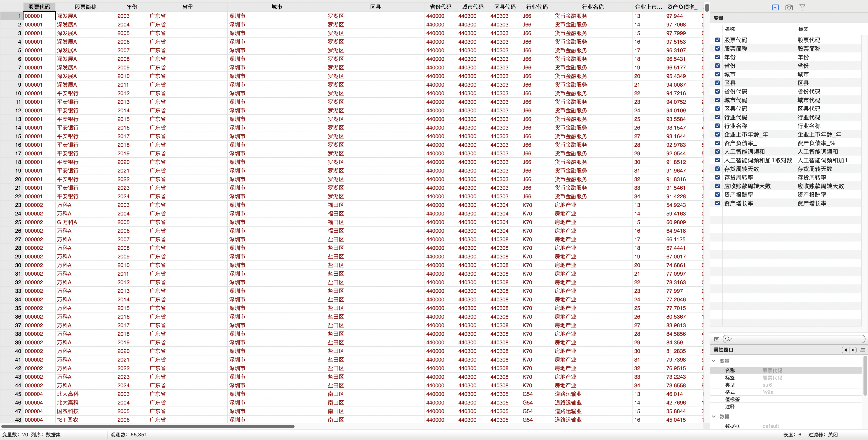Click the variable filter triangle icon
868x440 pixels.
pos(717,339)
